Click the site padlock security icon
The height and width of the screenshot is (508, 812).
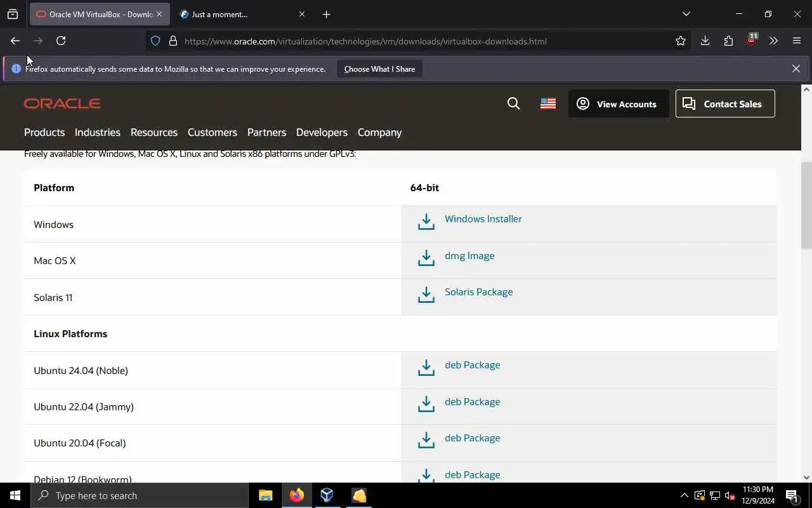(173, 41)
